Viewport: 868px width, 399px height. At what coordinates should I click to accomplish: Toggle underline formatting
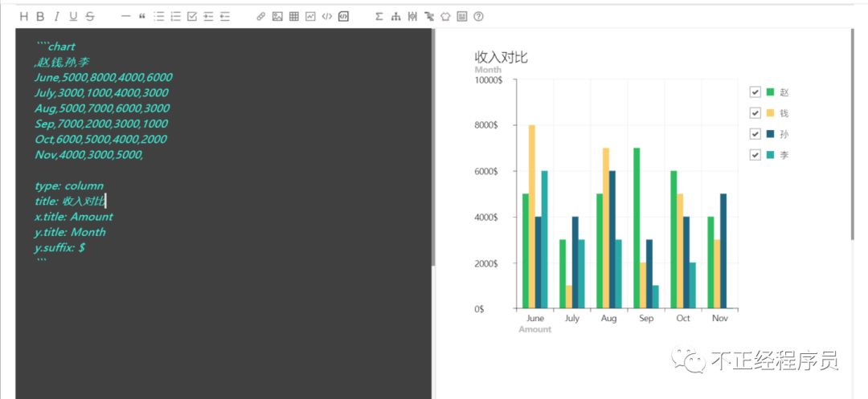(73, 17)
